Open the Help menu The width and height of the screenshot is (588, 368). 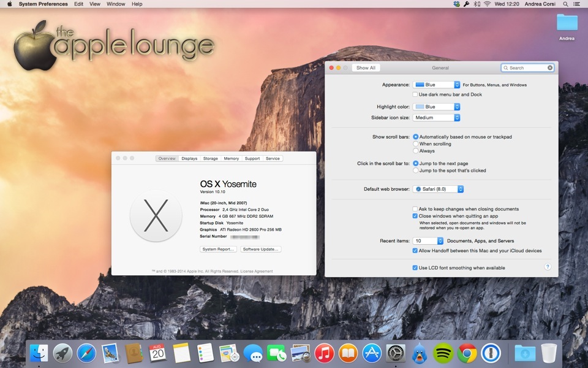(137, 4)
